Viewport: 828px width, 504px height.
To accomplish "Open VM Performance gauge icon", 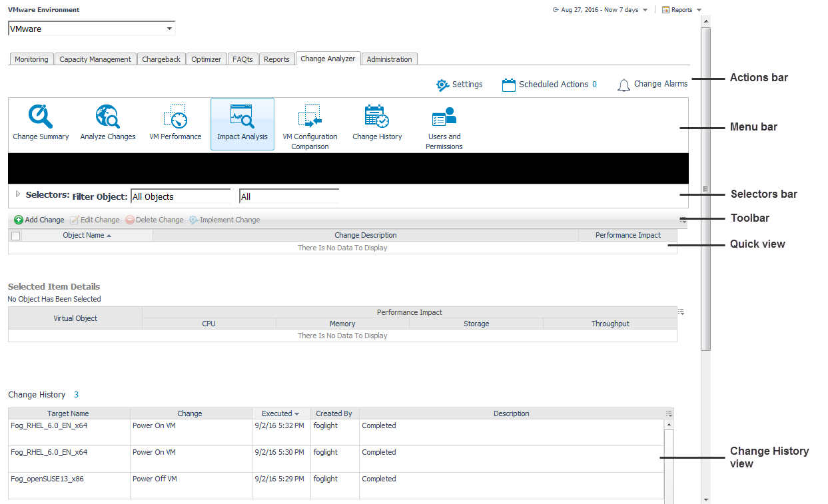I will tap(175, 117).
